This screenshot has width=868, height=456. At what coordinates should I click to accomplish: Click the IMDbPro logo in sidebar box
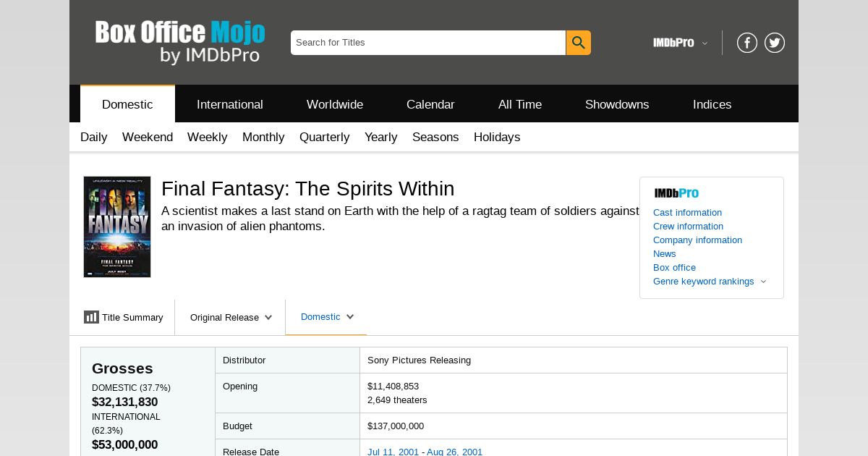[x=676, y=193]
